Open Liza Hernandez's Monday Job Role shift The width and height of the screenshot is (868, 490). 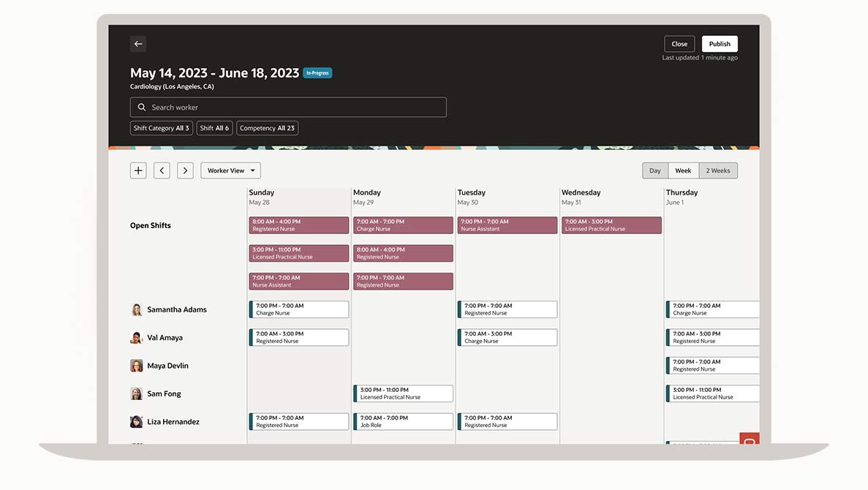coord(403,422)
